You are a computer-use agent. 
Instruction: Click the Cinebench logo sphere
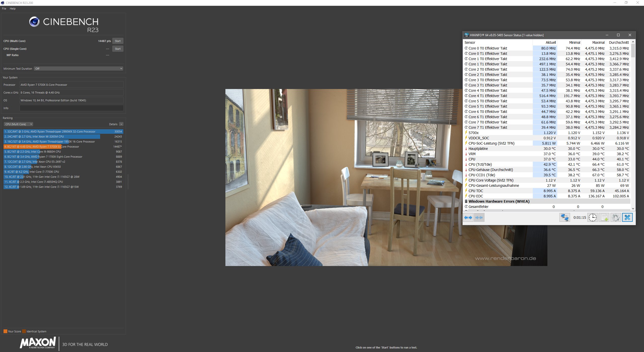click(34, 22)
